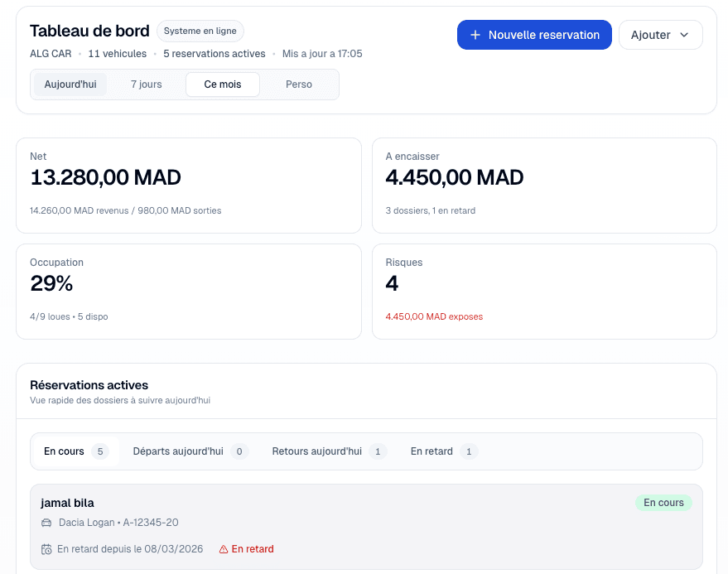This screenshot has height=574, width=728.
Task: Open the A encaisser card
Action: point(544,186)
